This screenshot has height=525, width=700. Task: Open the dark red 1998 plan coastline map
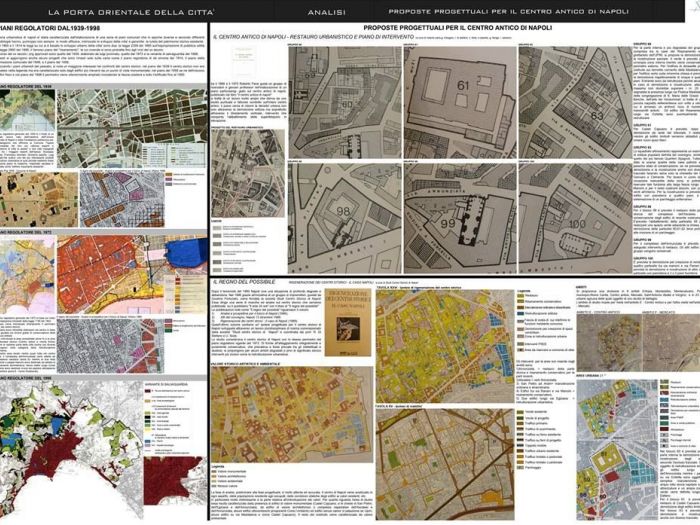point(71,451)
